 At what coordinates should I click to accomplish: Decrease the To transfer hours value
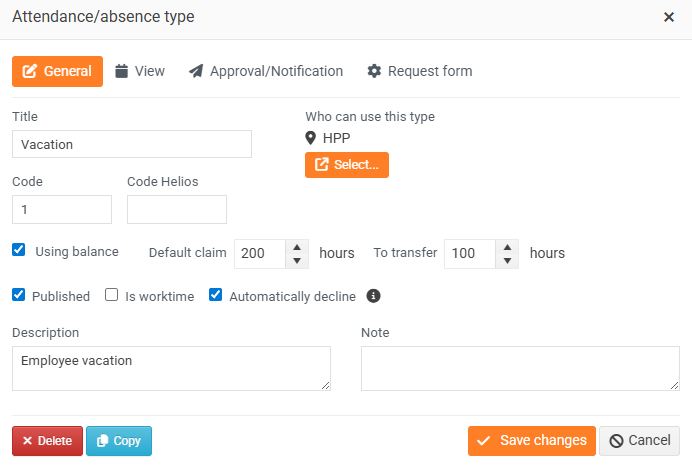(x=507, y=260)
